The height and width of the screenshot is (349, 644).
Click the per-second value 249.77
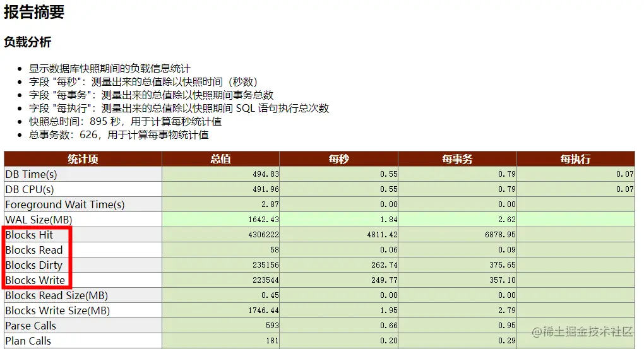click(385, 280)
